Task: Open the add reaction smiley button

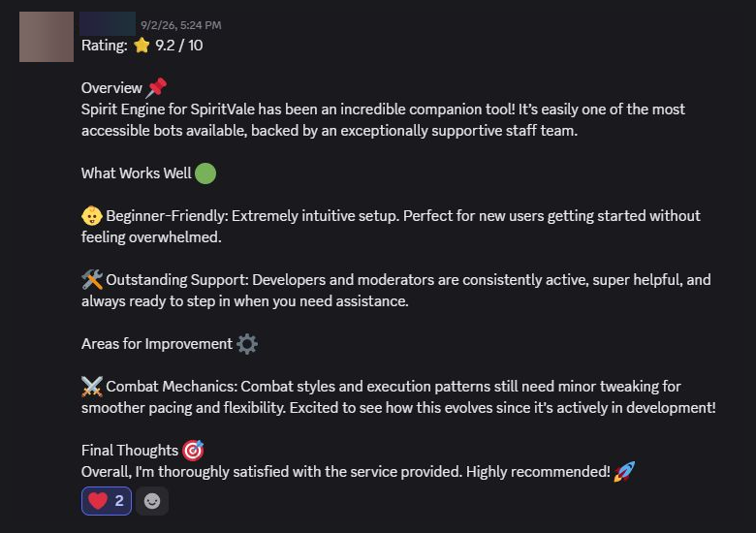Action: (152, 501)
